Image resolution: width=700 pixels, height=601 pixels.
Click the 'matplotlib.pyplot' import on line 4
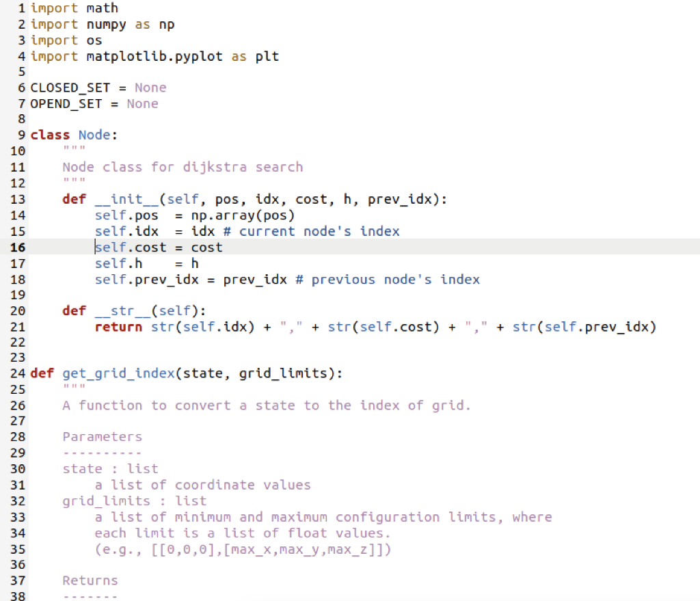pyautogui.click(x=154, y=56)
